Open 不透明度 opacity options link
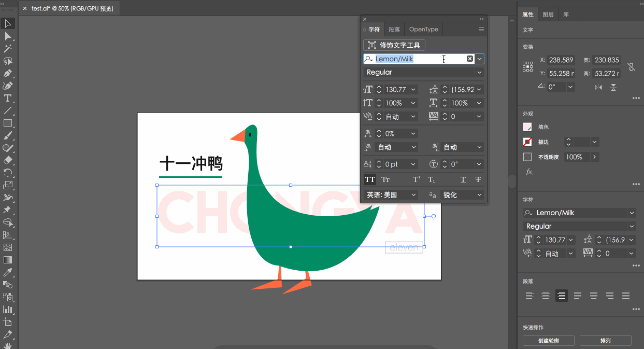The image size is (644, 349). pyautogui.click(x=548, y=157)
